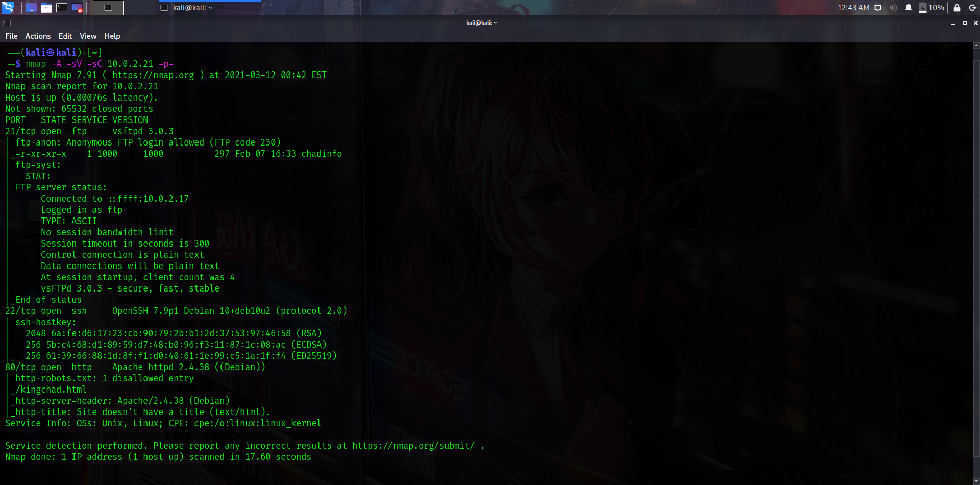The height and width of the screenshot is (485, 980).
Task: Open the network connection tray icon
Action: click(878, 8)
